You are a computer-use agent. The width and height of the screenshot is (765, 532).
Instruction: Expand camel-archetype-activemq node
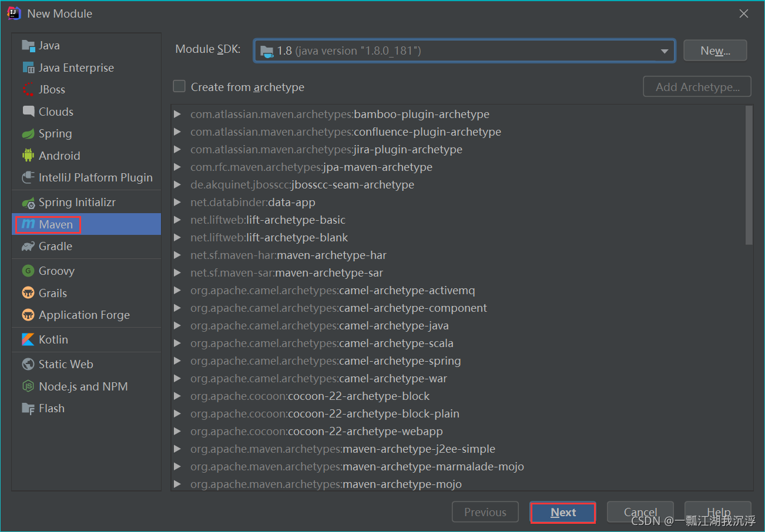(x=177, y=291)
